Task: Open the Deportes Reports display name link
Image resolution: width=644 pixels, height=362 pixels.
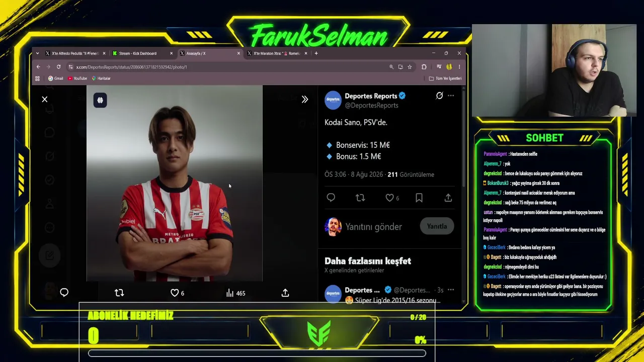Action: 371,96
